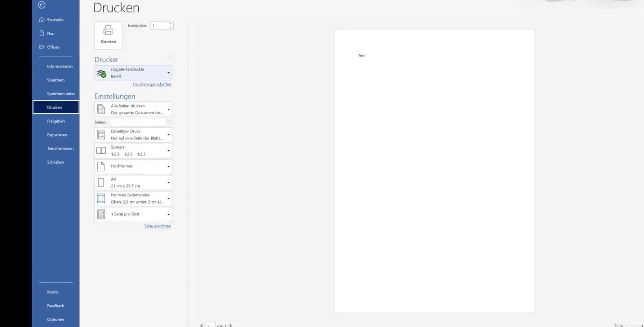Click into the Seiten page range field
644x327 pixels.
tap(138, 122)
